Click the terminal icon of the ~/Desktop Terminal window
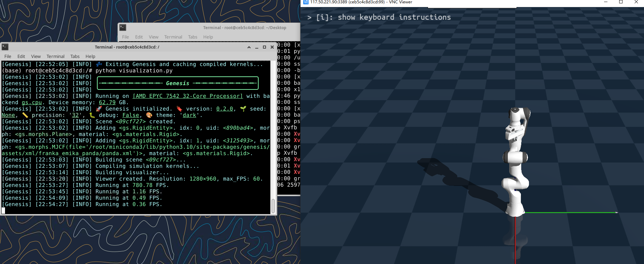Image resolution: width=644 pixels, height=264 pixels. [x=123, y=27]
